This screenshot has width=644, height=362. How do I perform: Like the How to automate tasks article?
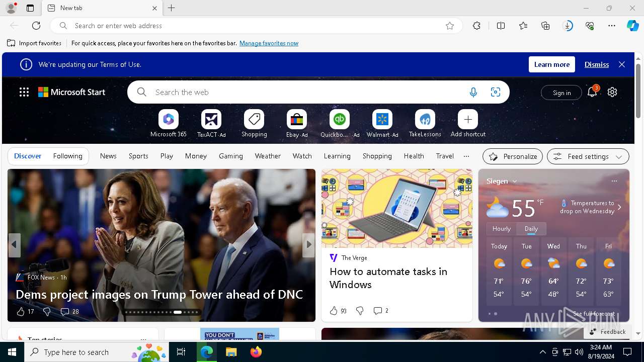coord(334,311)
